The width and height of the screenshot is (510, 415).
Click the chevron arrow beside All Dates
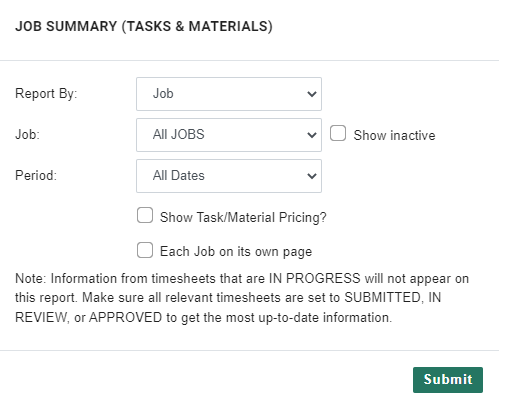coord(312,176)
